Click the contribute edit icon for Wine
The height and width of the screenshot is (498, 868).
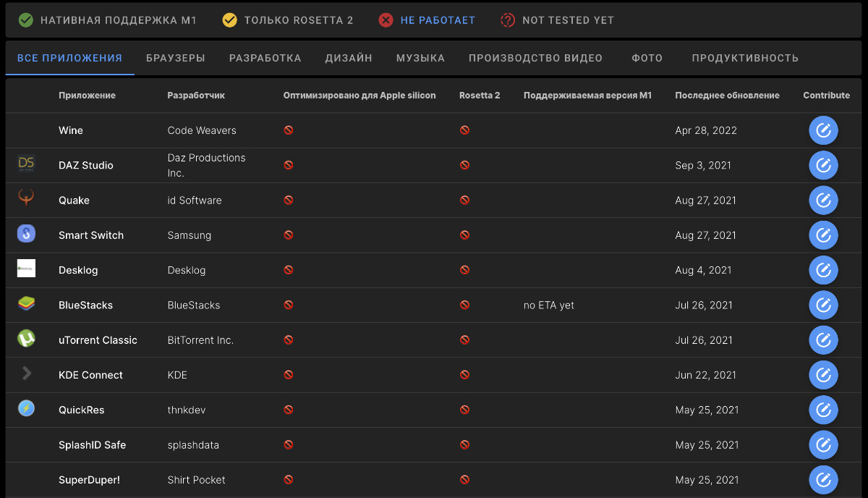[823, 130]
